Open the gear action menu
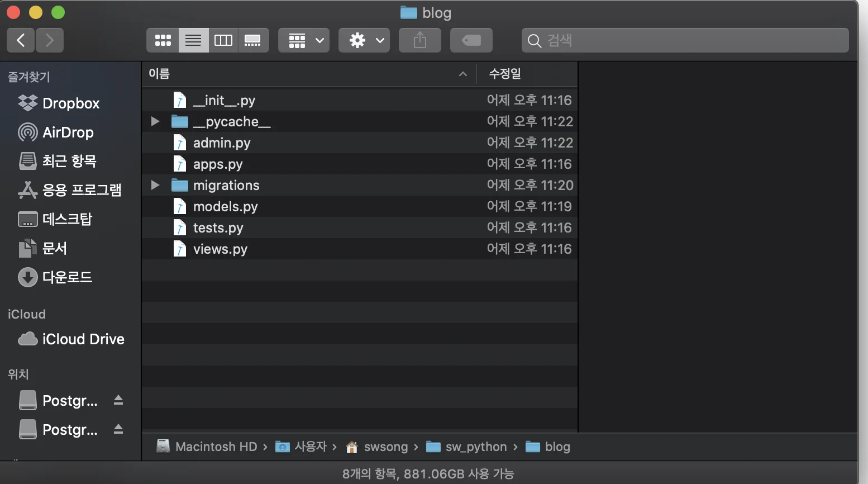Screen dimensions: 868x484 pos(364,40)
